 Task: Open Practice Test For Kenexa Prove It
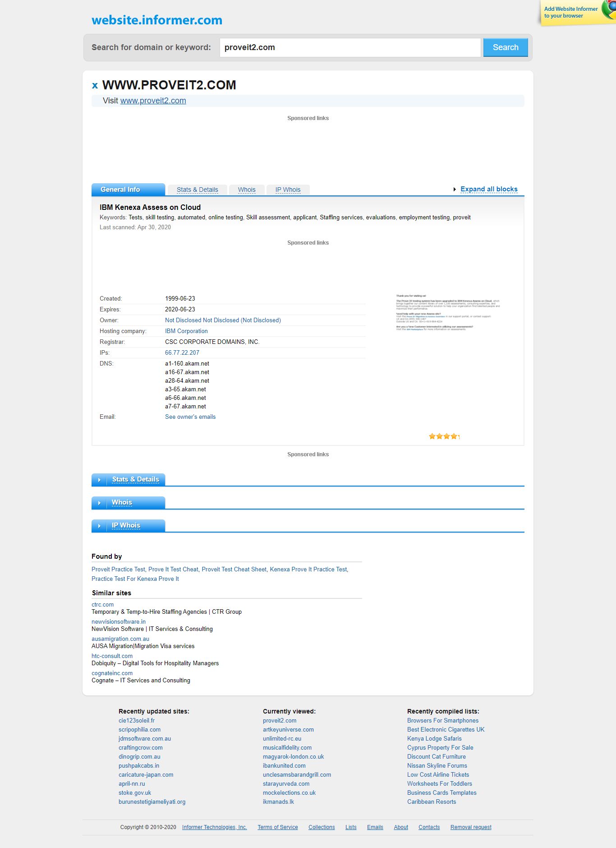click(135, 579)
